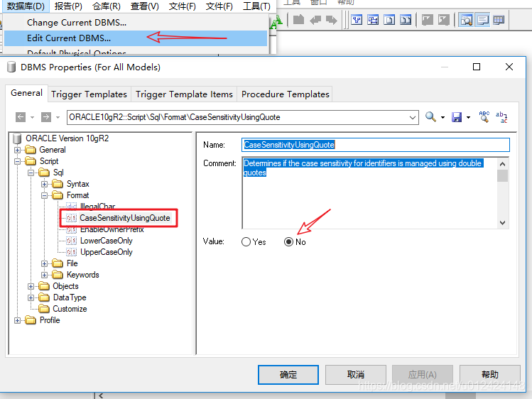Click the green double-A font icon
Image resolution: width=532 pixels, height=399 pixels.
pos(276,22)
